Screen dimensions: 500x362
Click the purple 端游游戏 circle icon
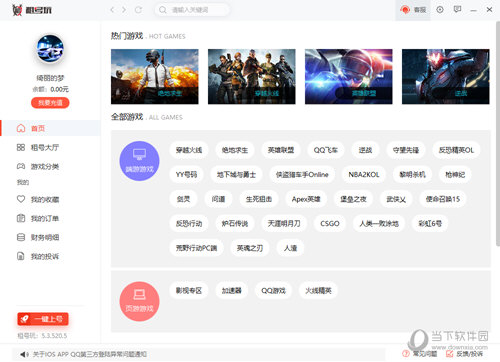139,161
